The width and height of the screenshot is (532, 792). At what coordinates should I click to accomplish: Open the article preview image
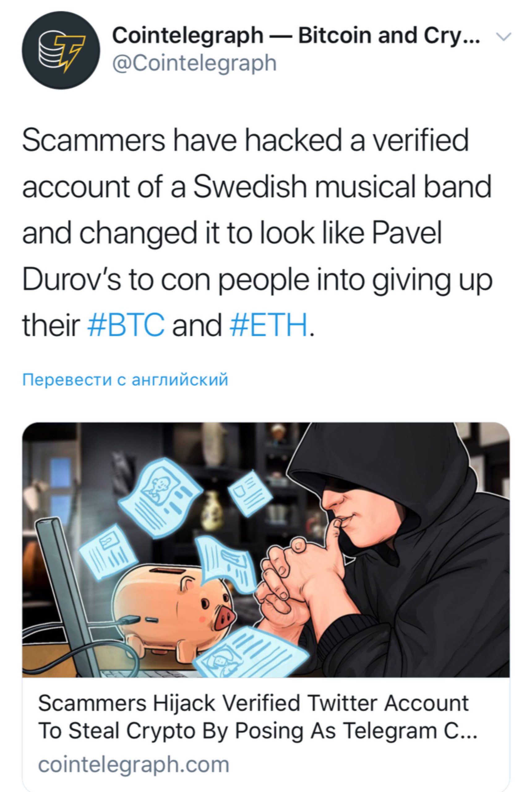[x=266, y=550]
